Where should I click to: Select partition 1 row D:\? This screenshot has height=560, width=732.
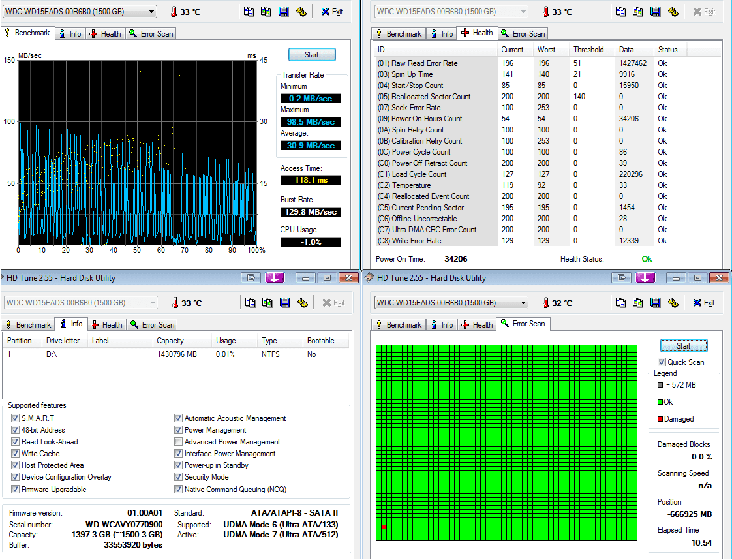click(x=175, y=354)
